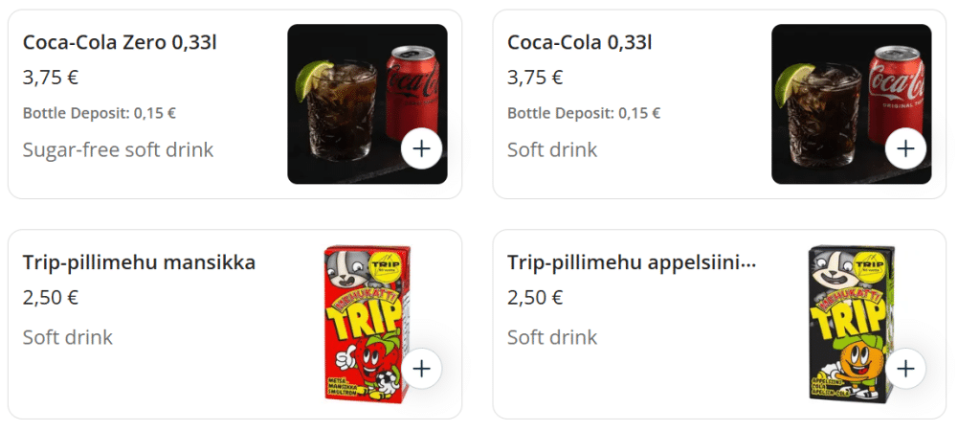
Task: Add Trip-pillimehu appelsiini to cart
Action: click(x=905, y=369)
